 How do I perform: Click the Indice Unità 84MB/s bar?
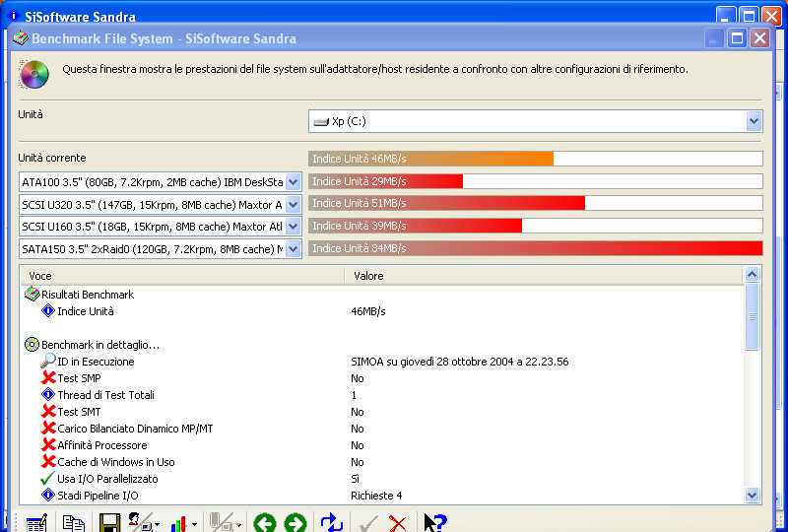tap(536, 248)
